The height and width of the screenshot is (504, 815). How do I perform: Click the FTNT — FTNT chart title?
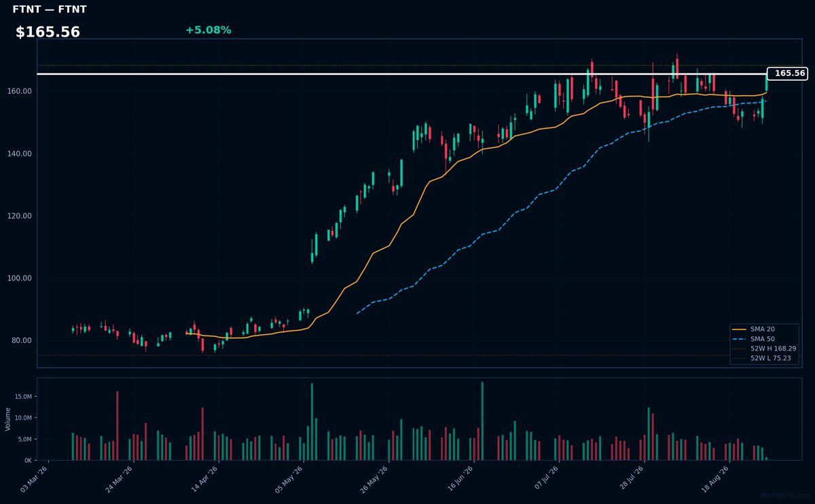tap(50, 10)
